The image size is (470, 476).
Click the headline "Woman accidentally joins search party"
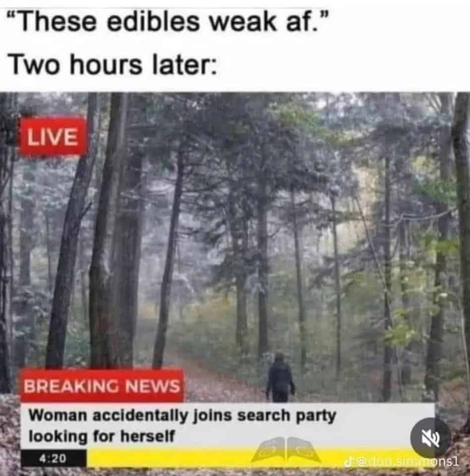coord(182,416)
